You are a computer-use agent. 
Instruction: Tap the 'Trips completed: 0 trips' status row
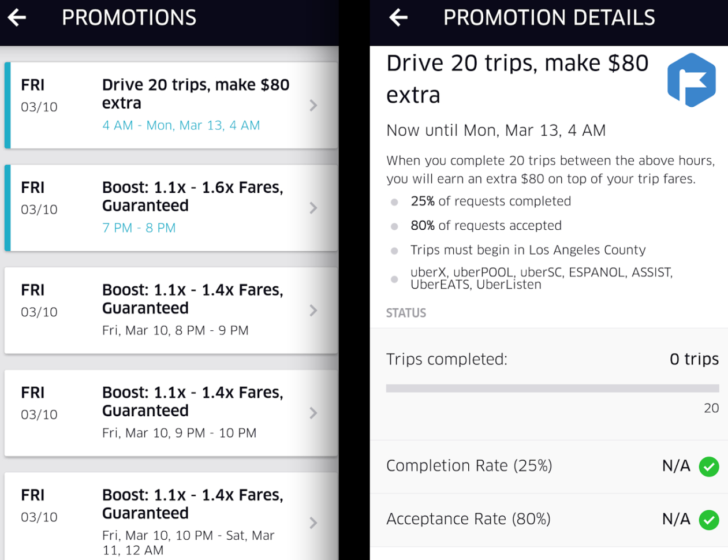tap(548, 359)
